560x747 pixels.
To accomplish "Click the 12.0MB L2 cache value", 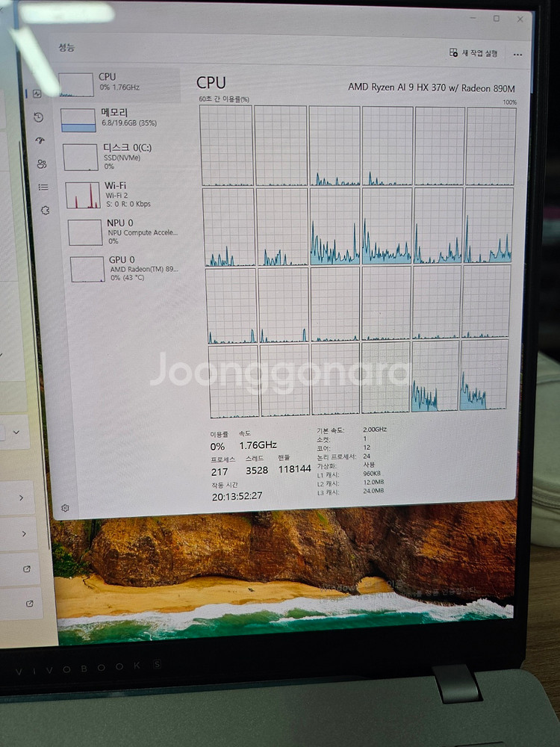I will point(373,482).
